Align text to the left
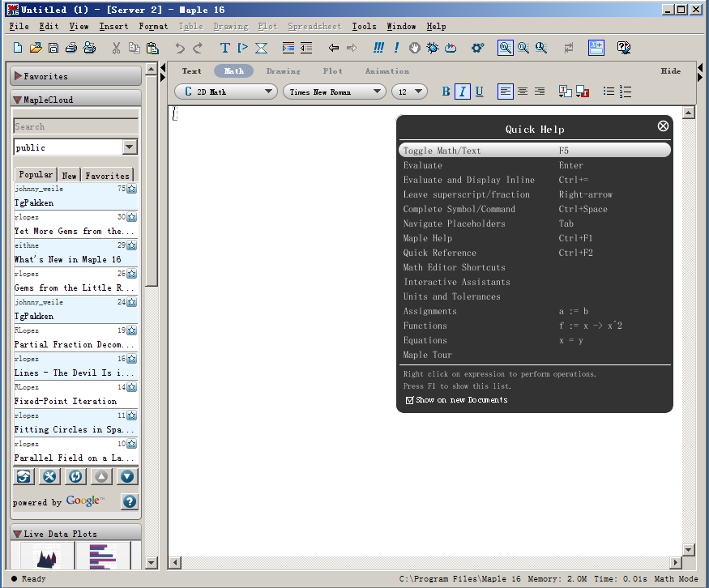This screenshot has width=709, height=588. point(505,92)
